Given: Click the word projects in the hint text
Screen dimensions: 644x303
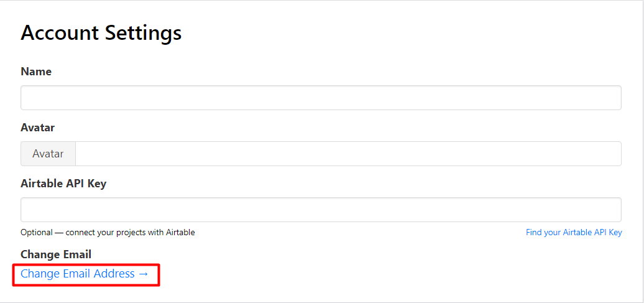Looking at the screenshot, I should (x=129, y=233).
